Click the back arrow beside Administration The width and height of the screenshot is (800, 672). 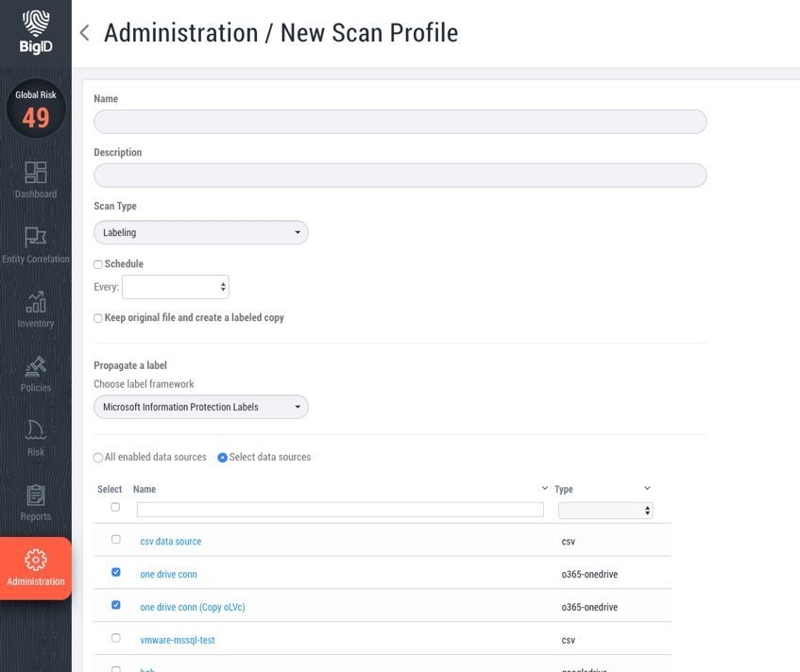pyautogui.click(x=85, y=33)
